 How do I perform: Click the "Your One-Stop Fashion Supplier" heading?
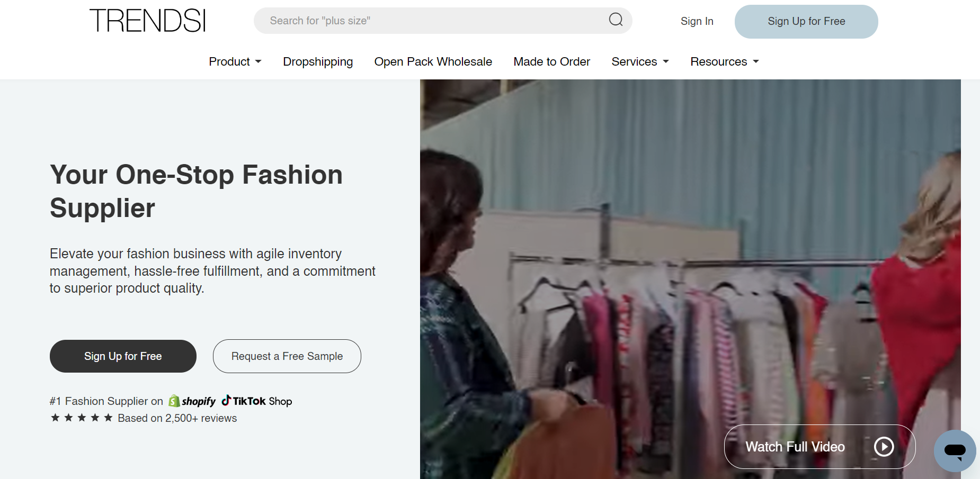click(x=197, y=191)
